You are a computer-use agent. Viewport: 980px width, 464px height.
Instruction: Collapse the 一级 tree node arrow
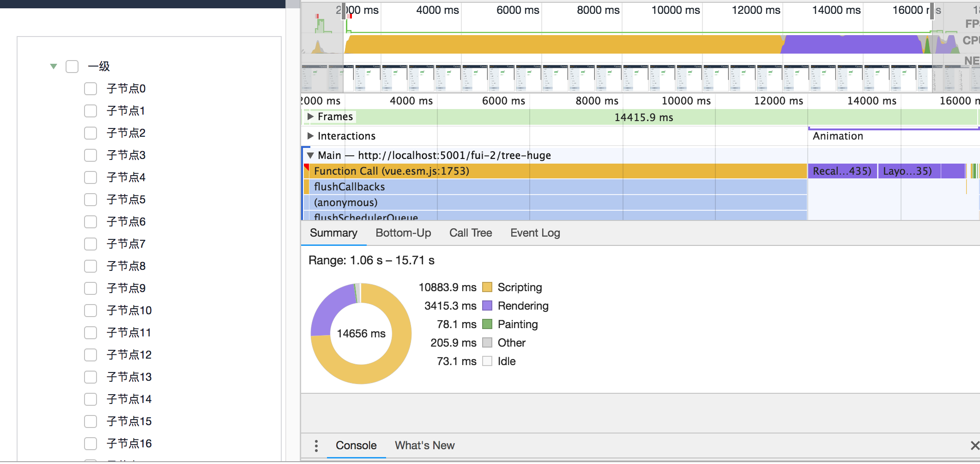(x=54, y=67)
